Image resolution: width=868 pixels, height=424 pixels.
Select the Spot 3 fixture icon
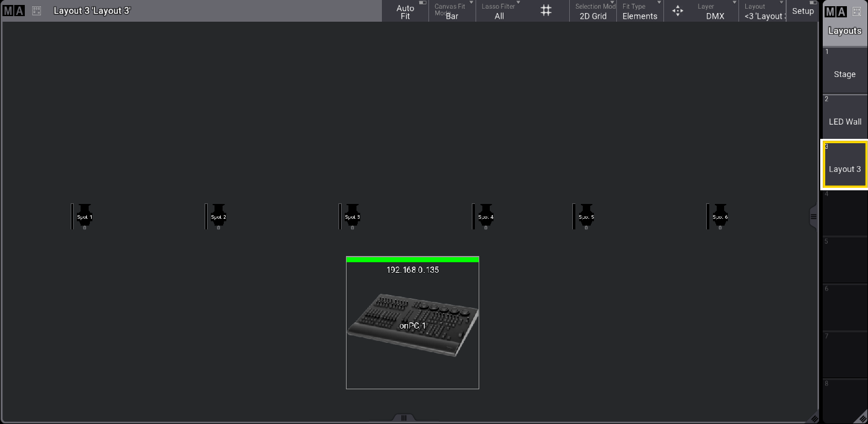coord(352,216)
